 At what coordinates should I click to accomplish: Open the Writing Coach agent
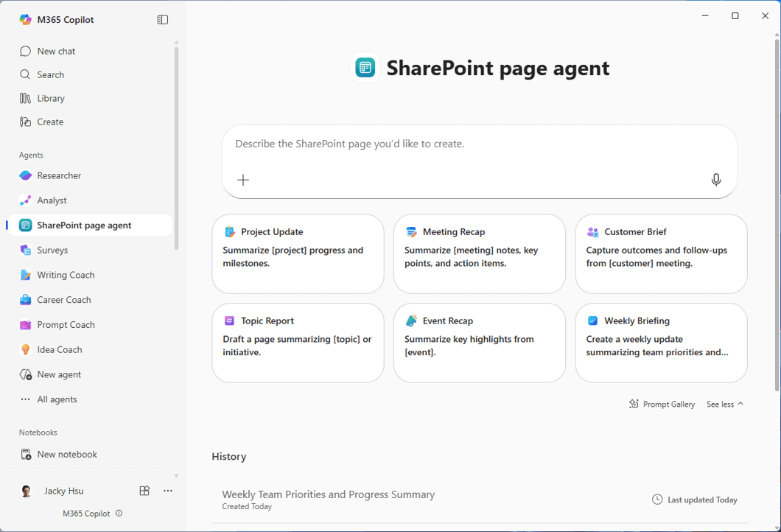[63, 274]
